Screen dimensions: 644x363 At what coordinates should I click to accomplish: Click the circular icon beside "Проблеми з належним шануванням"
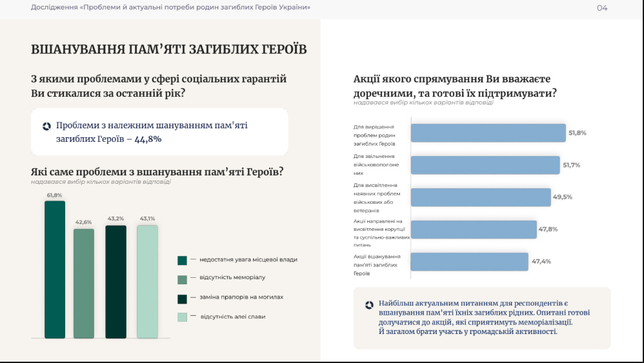[46, 126]
